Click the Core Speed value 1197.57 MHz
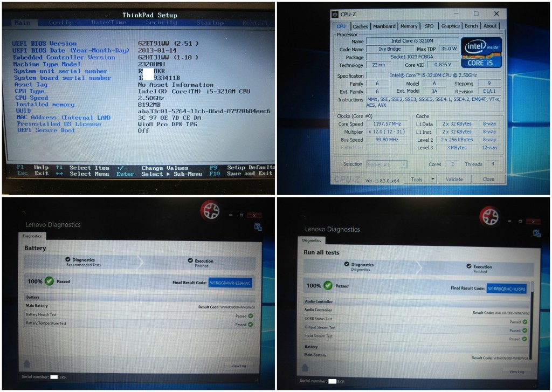Viewport: 552px width, 392px height. pyautogui.click(x=387, y=124)
